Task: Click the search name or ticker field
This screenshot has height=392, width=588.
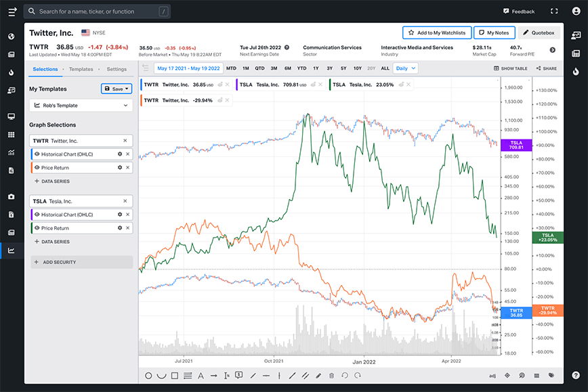Action: click(x=96, y=12)
